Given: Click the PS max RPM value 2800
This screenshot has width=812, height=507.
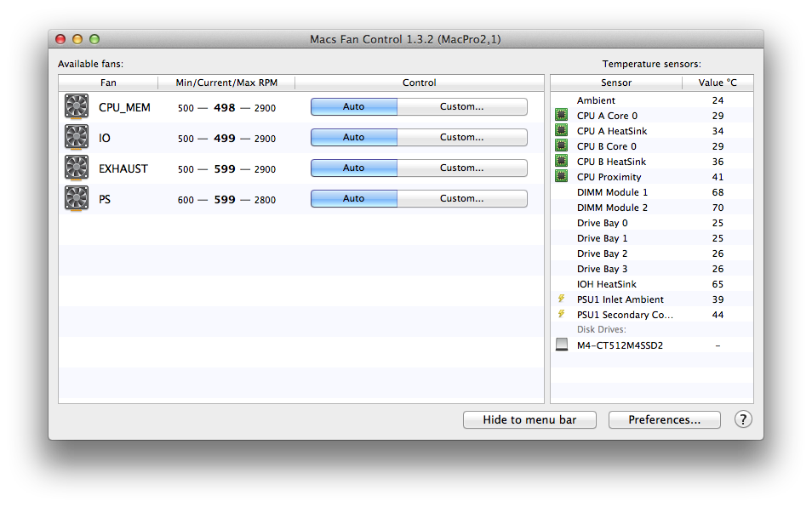Looking at the screenshot, I should pos(265,200).
